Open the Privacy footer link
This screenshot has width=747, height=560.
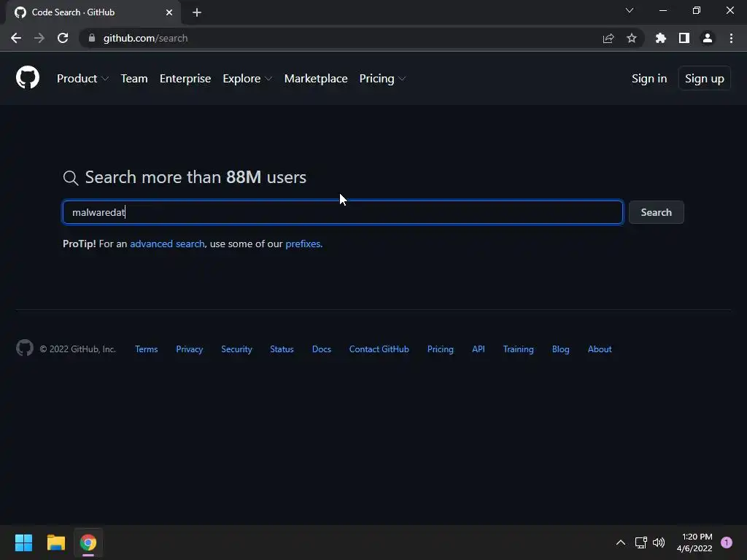pyautogui.click(x=189, y=349)
